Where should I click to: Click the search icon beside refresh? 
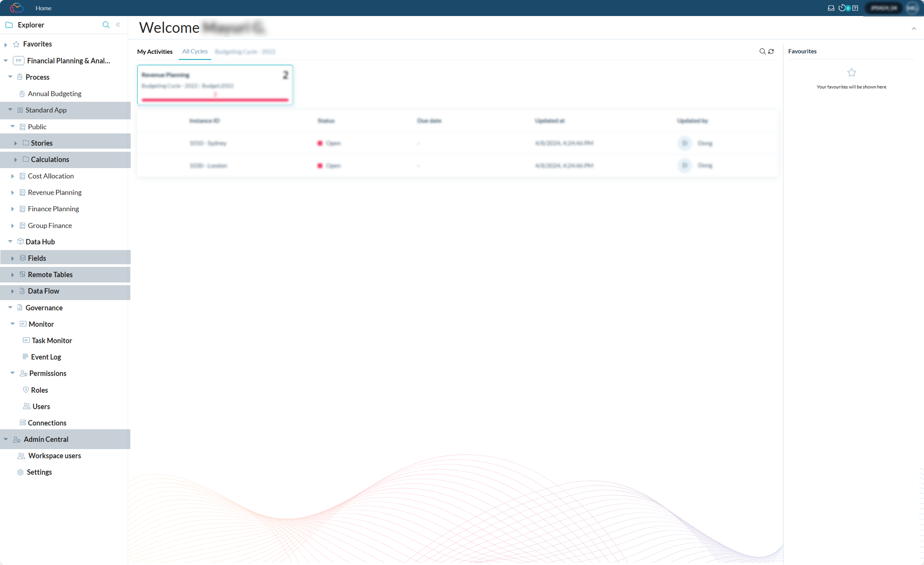point(762,51)
